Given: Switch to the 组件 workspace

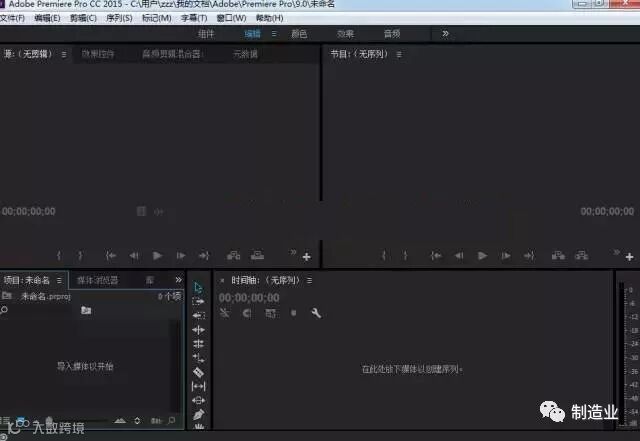Looking at the screenshot, I should 206,34.
